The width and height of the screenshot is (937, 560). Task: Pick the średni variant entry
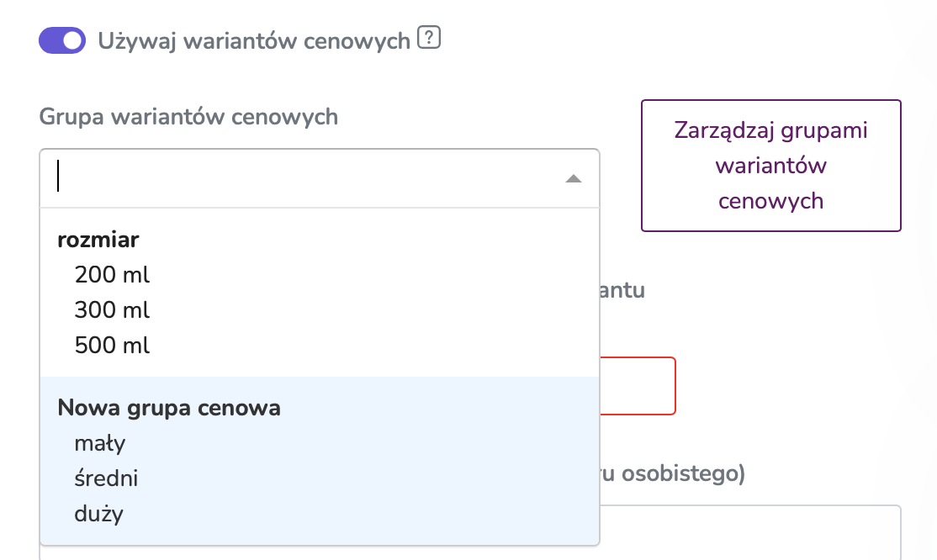click(106, 478)
